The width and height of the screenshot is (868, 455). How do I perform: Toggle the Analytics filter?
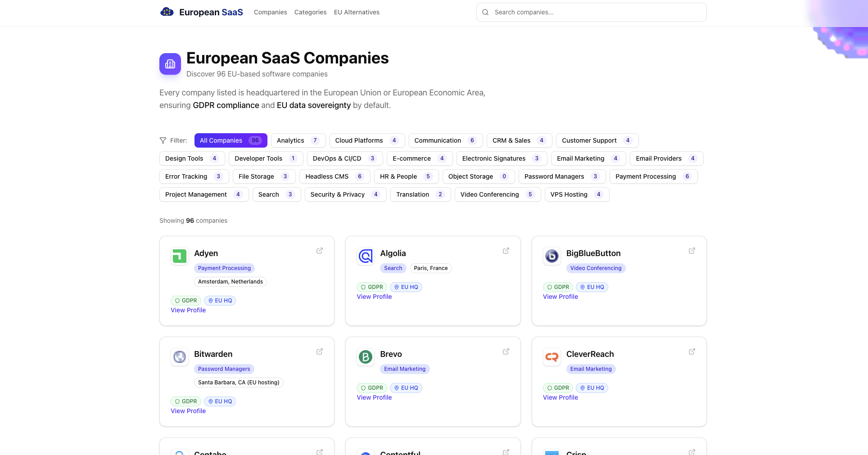(298, 140)
